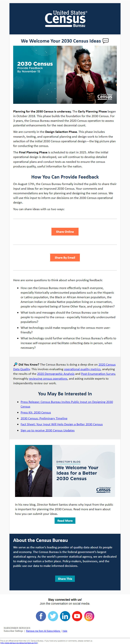Open the Instagram social media icon
This screenshot has height=644, width=130.
[x=89, y=616]
